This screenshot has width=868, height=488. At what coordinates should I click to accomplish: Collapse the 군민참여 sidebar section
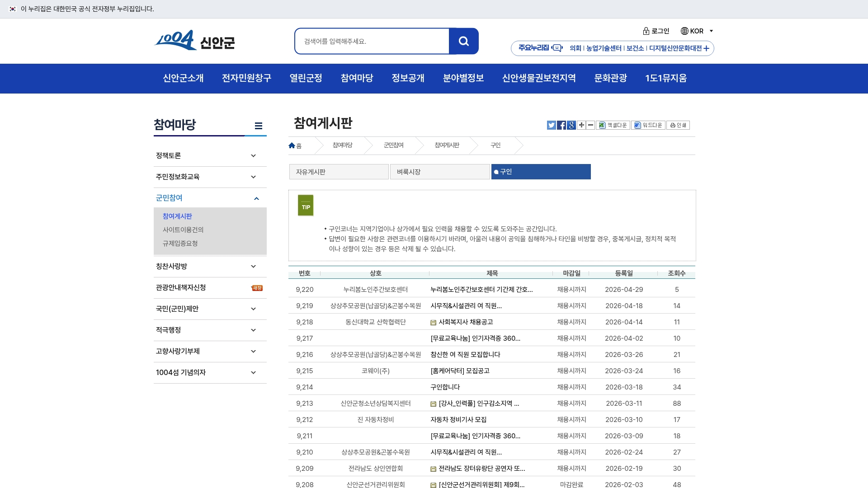coord(210,198)
